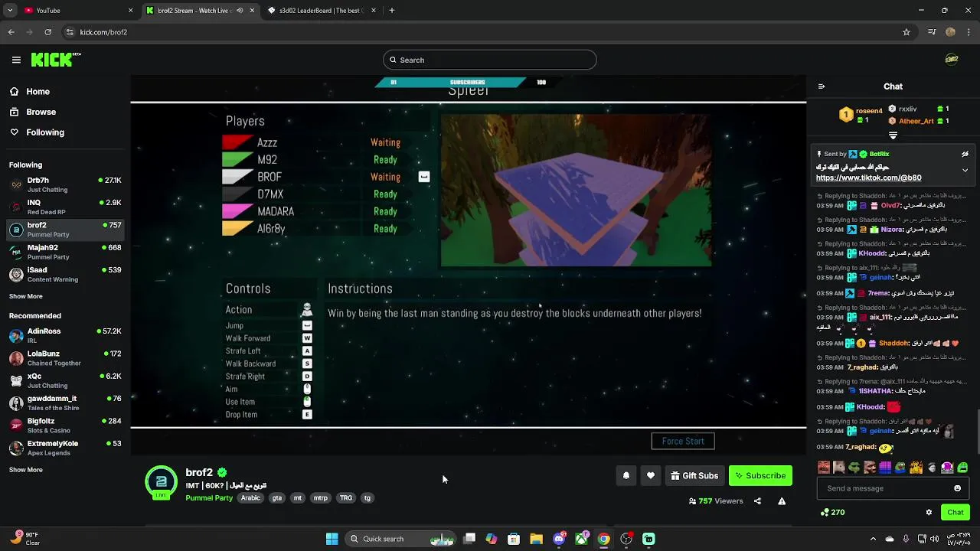Open the iSaad channel
This screenshot has width=980, height=551.
click(x=65, y=274)
